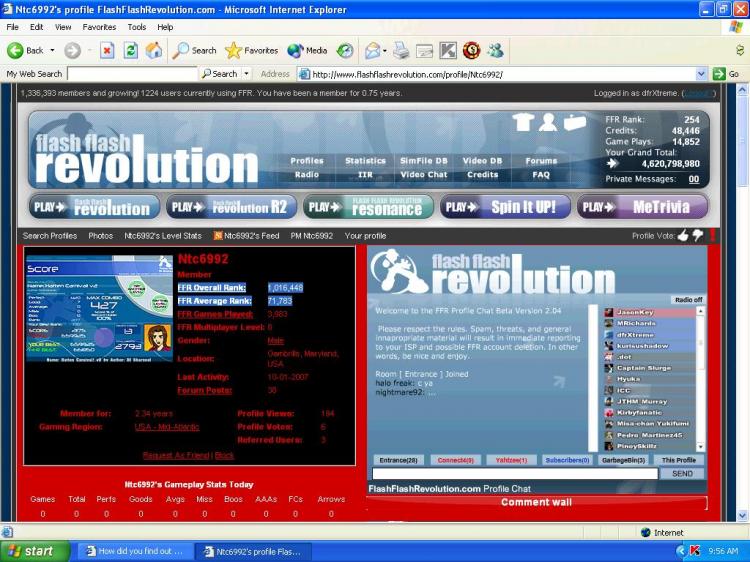Screen dimensions: 750x562
Task: Click the page scrollbar down arrow
Action: (x=742, y=515)
